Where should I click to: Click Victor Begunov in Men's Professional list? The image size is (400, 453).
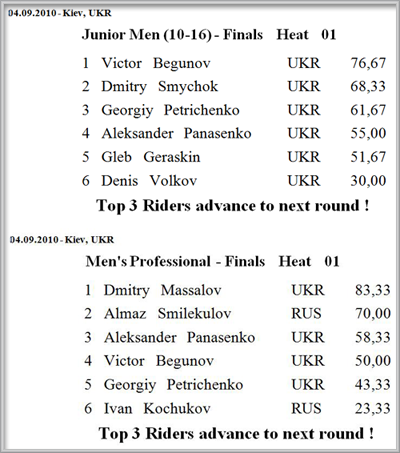(159, 361)
